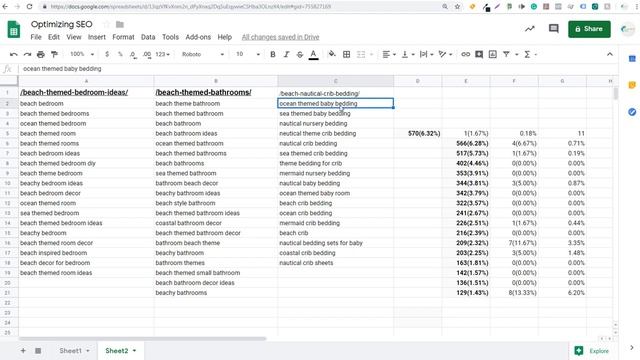Click the add sheet plus button
640x360 pixels.
point(23,351)
